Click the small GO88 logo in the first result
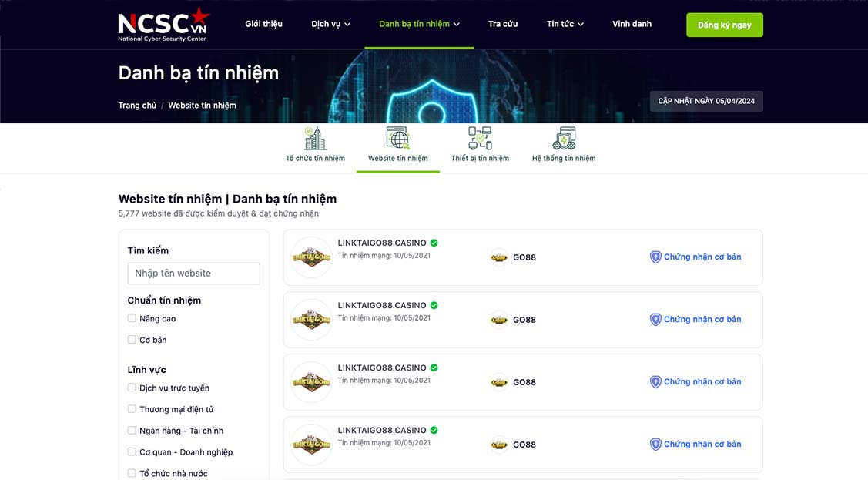This screenshot has width=868, height=480. click(499, 257)
